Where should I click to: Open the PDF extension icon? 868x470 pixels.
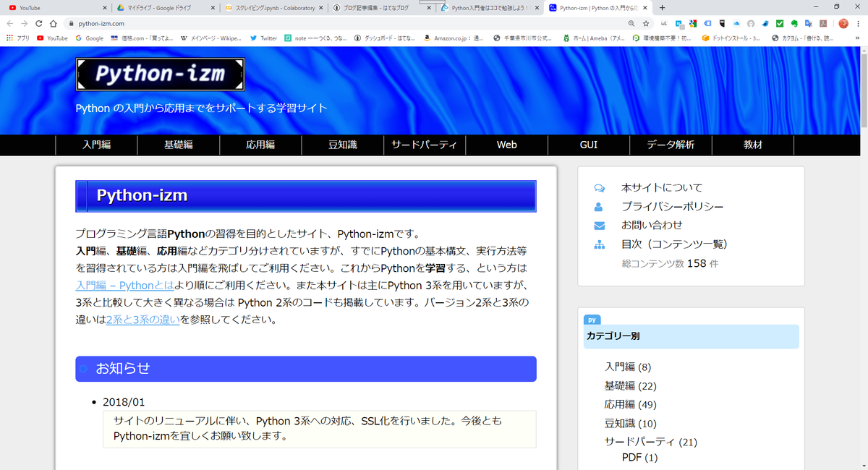point(823,23)
